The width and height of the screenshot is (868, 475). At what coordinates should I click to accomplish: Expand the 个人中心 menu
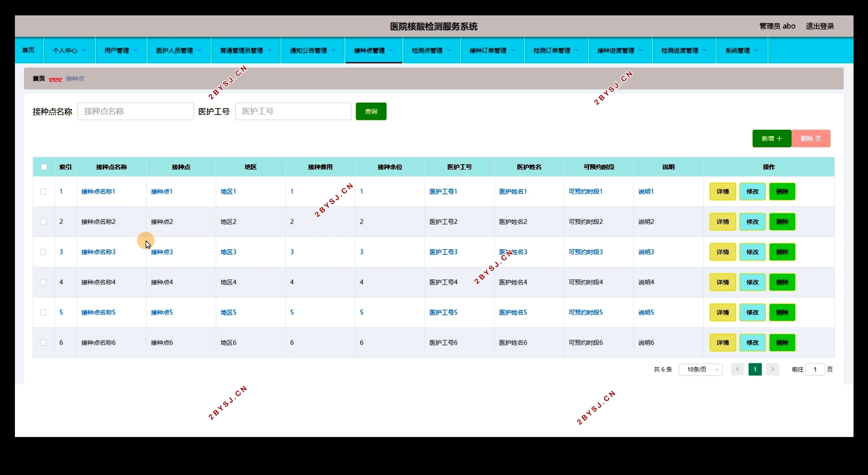70,50
